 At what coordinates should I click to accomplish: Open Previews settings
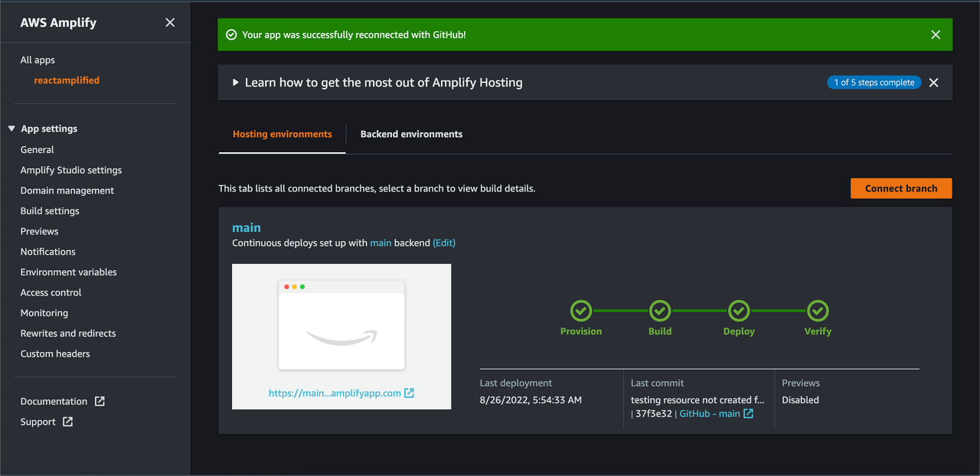point(39,231)
